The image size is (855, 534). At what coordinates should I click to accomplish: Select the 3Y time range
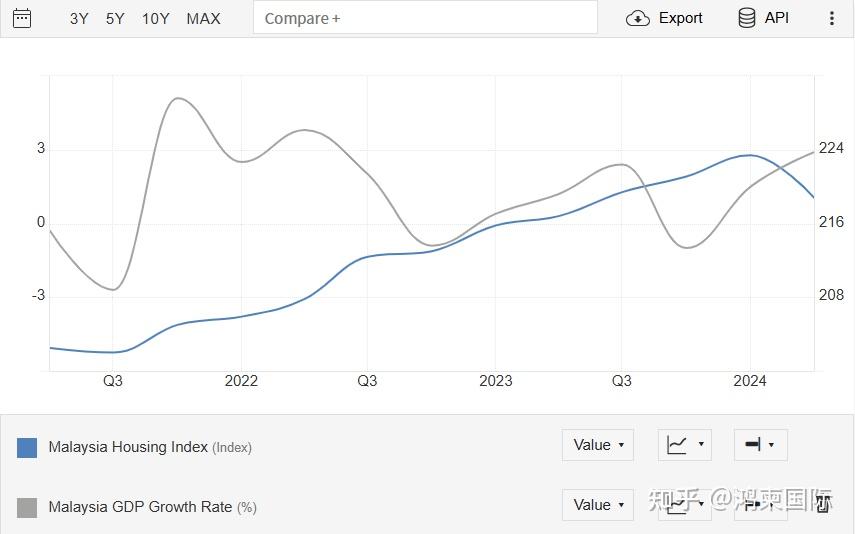(x=79, y=18)
